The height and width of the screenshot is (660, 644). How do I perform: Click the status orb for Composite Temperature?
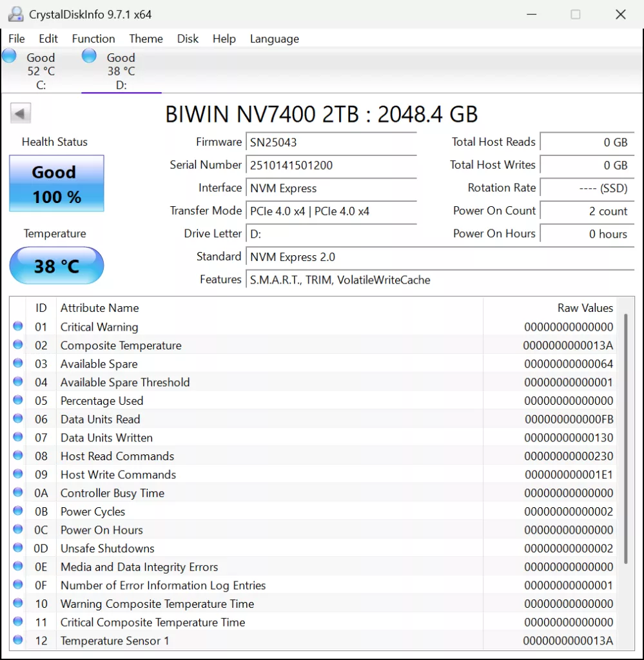click(x=17, y=344)
